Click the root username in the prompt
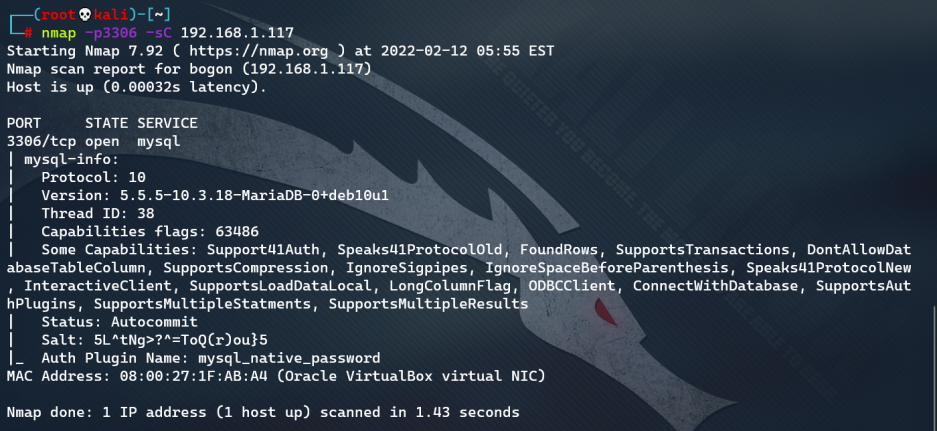The image size is (937, 431). click(x=59, y=15)
